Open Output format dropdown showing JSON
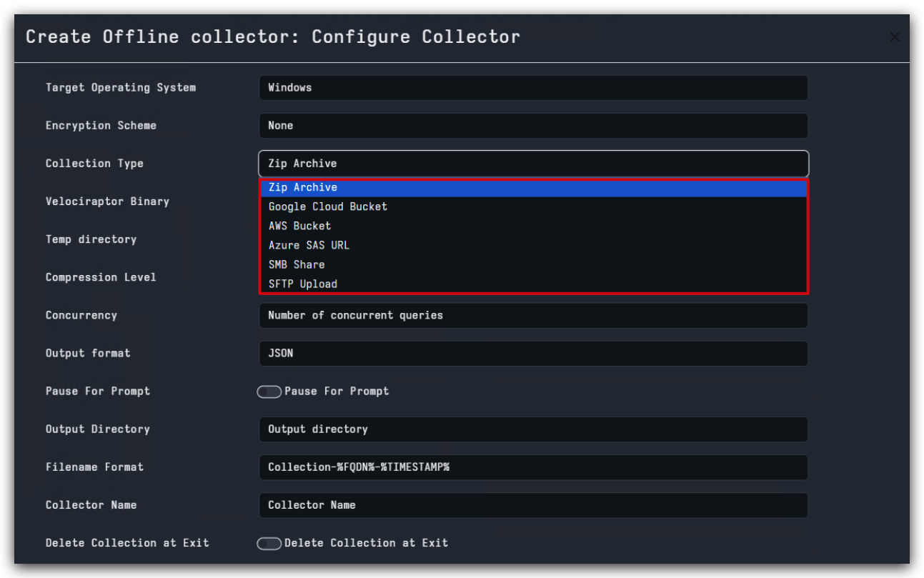 coord(533,354)
